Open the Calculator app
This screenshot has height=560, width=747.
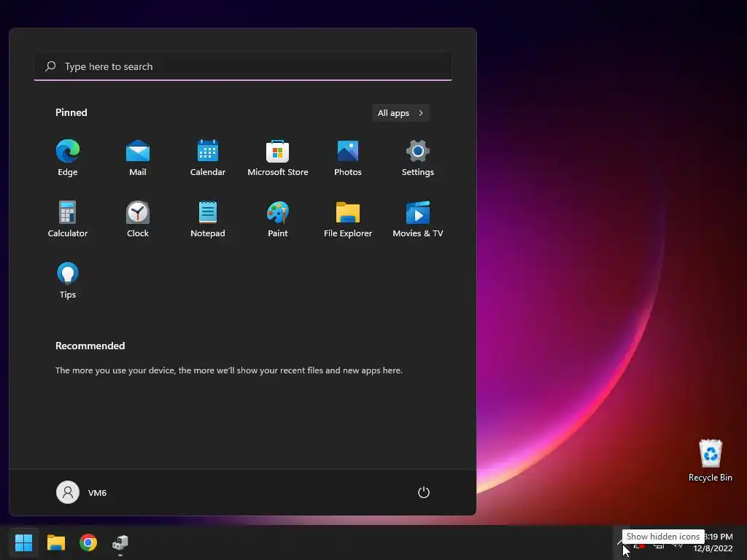pos(68,219)
